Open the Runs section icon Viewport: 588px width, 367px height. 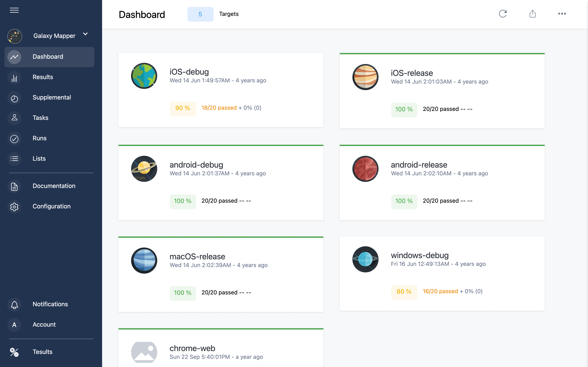coord(14,138)
